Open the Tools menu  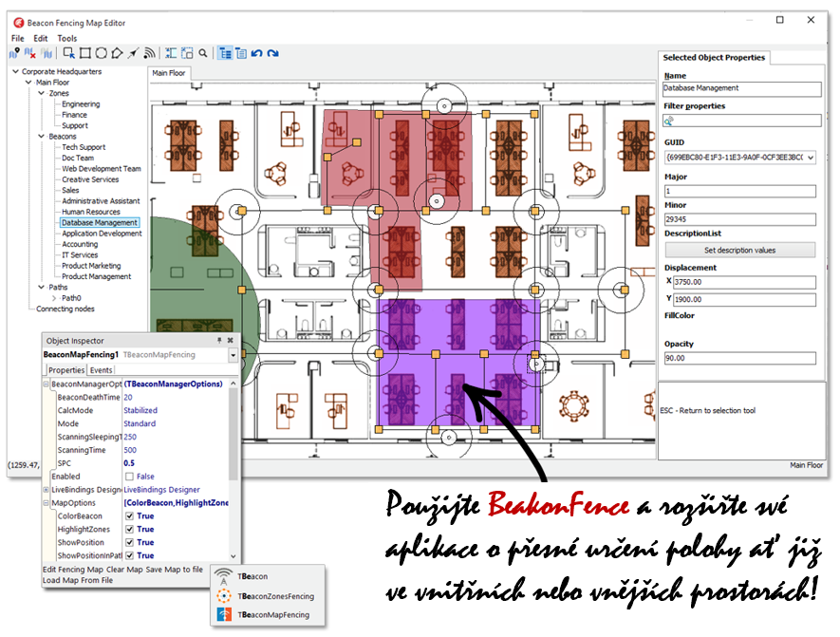[67, 39]
